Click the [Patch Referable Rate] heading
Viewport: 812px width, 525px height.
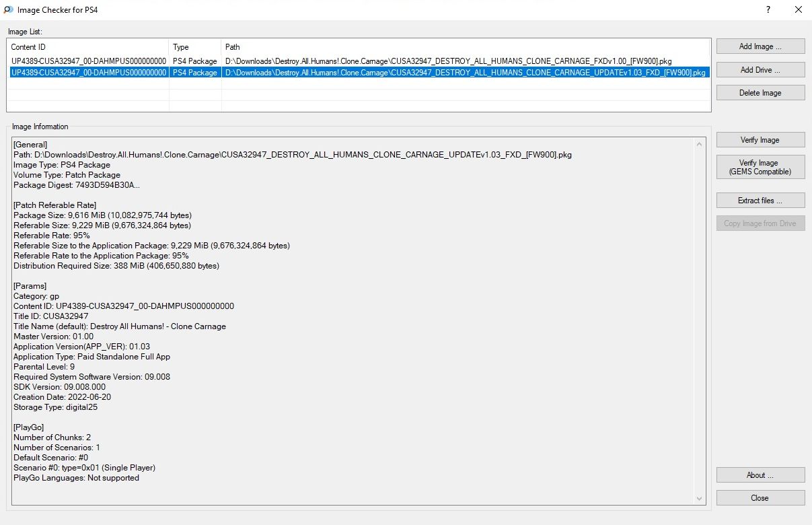(x=54, y=205)
